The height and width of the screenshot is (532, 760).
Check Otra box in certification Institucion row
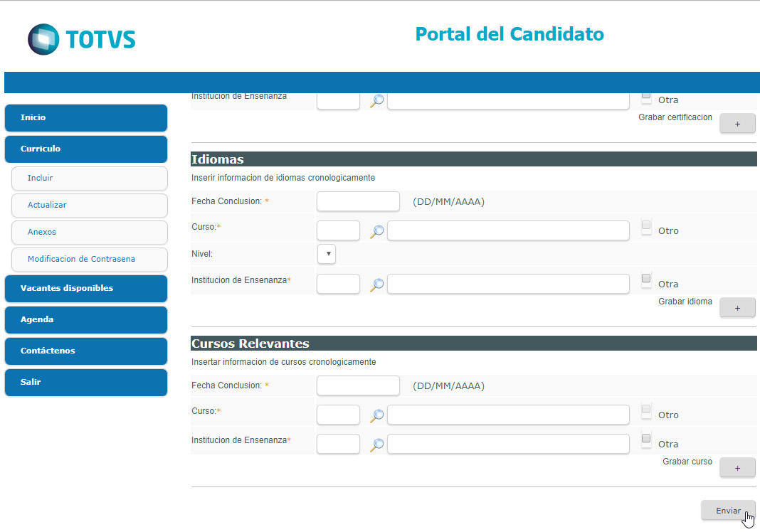[x=646, y=95]
